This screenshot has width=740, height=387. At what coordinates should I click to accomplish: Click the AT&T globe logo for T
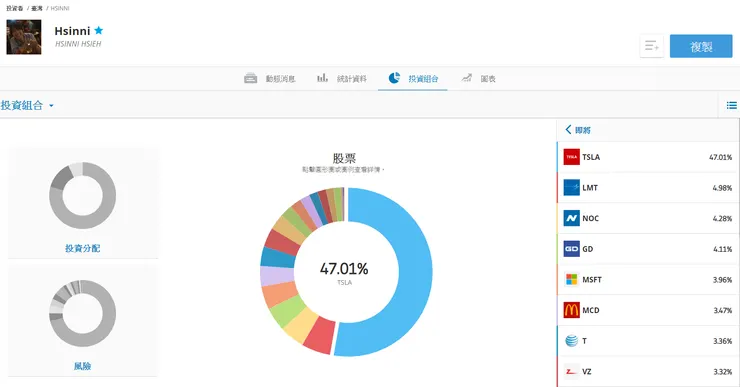pos(572,341)
